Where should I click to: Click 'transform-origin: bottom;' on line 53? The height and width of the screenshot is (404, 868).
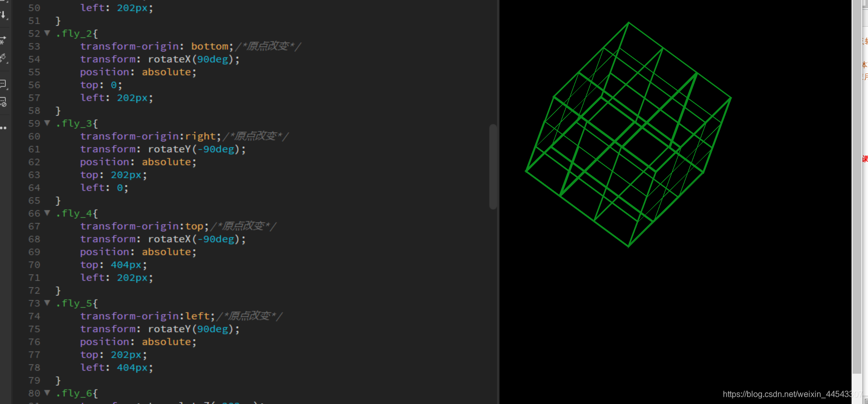tap(157, 46)
